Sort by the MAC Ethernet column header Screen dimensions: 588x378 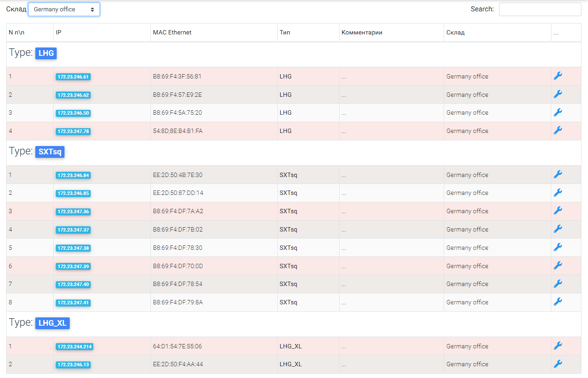pos(214,33)
